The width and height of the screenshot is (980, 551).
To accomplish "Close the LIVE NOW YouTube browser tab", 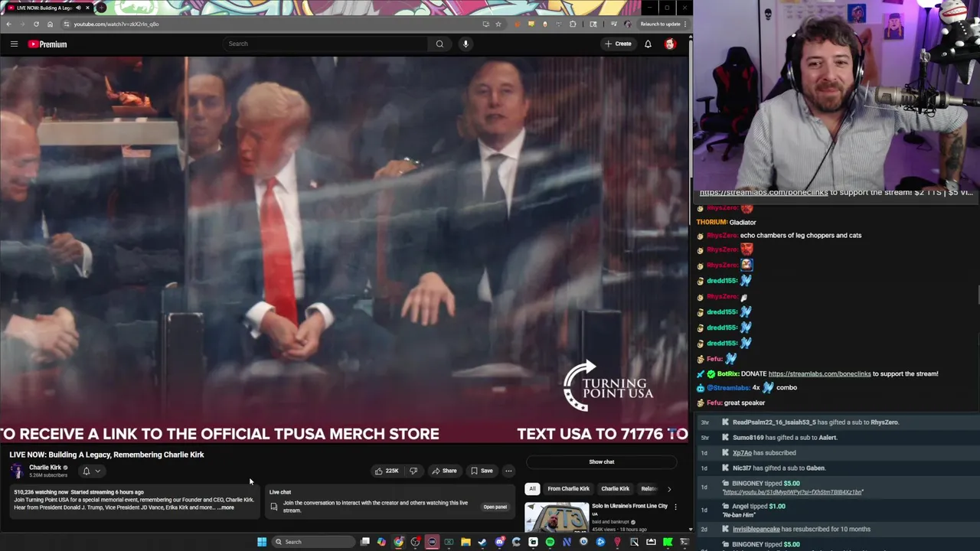I will point(87,8).
